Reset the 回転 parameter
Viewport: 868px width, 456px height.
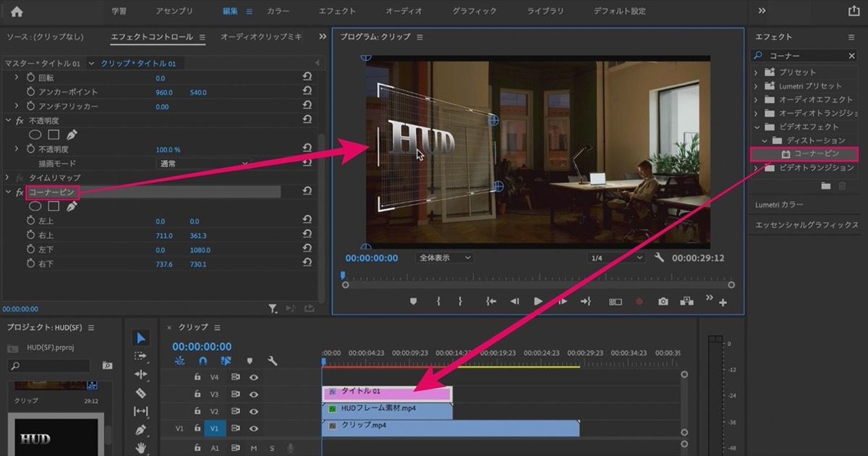pyautogui.click(x=307, y=78)
